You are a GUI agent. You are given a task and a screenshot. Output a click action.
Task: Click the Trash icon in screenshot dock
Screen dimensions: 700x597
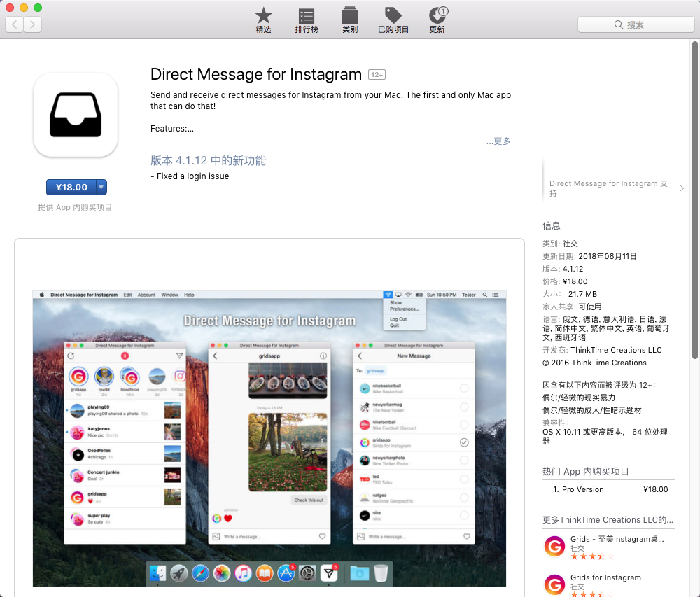(x=381, y=573)
